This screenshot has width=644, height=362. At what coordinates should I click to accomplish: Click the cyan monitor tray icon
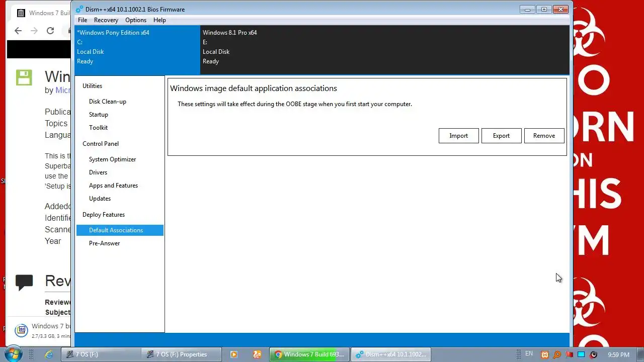(x=581, y=354)
